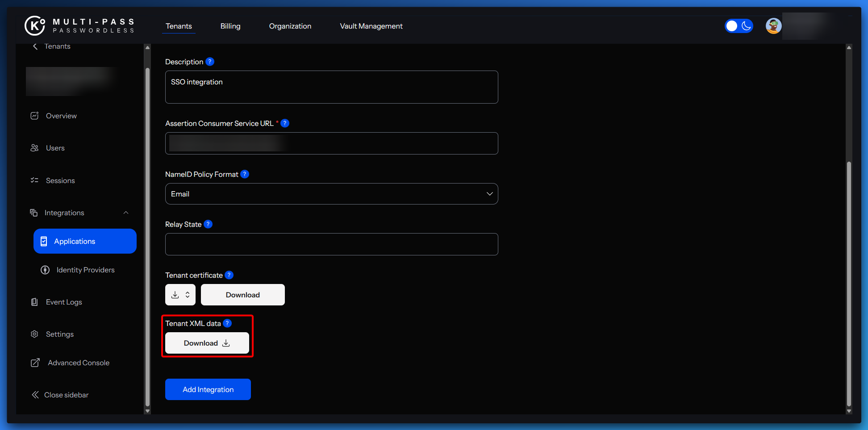Click NameID Policy Format help icon
The image size is (868, 430).
click(x=245, y=174)
